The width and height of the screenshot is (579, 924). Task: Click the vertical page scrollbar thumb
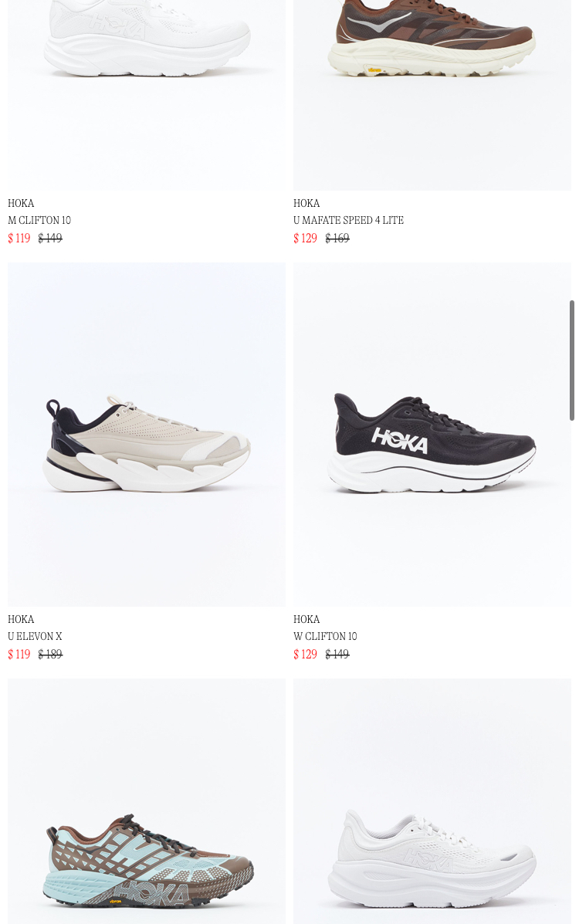[572, 360]
